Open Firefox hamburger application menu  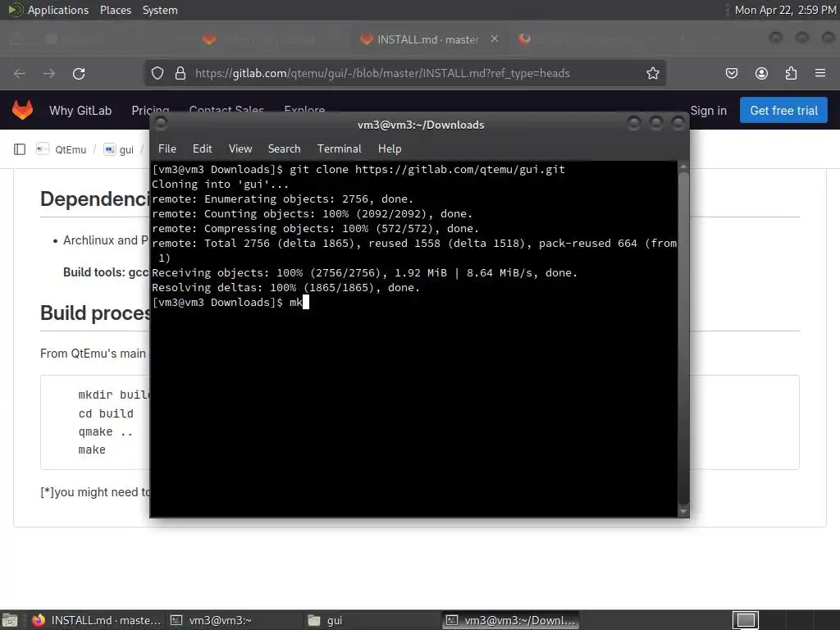[820, 73]
